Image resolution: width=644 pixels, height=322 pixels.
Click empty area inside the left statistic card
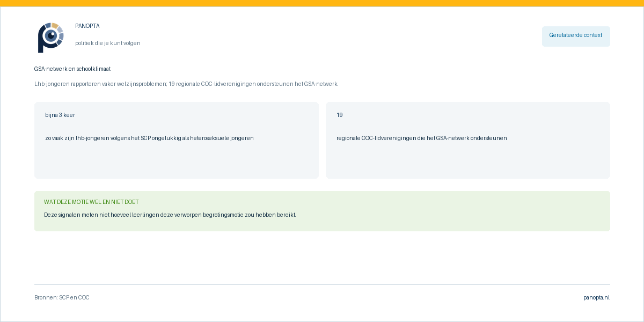point(177,161)
